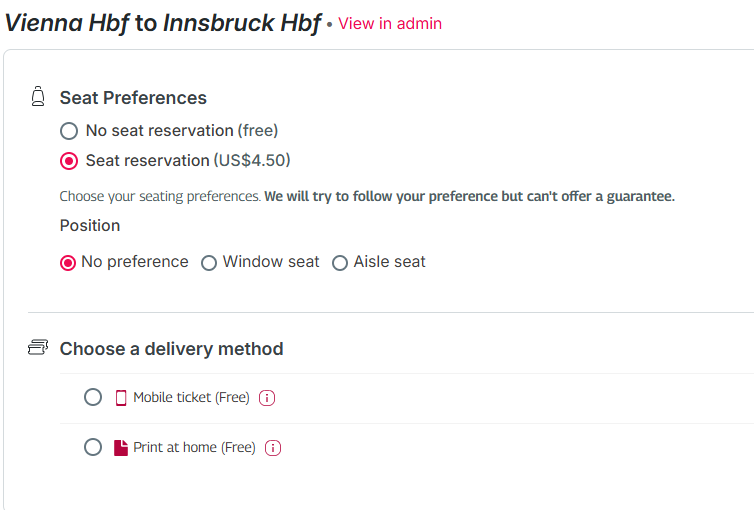
Task: Click the Seat Preferences heading
Action: coord(133,98)
